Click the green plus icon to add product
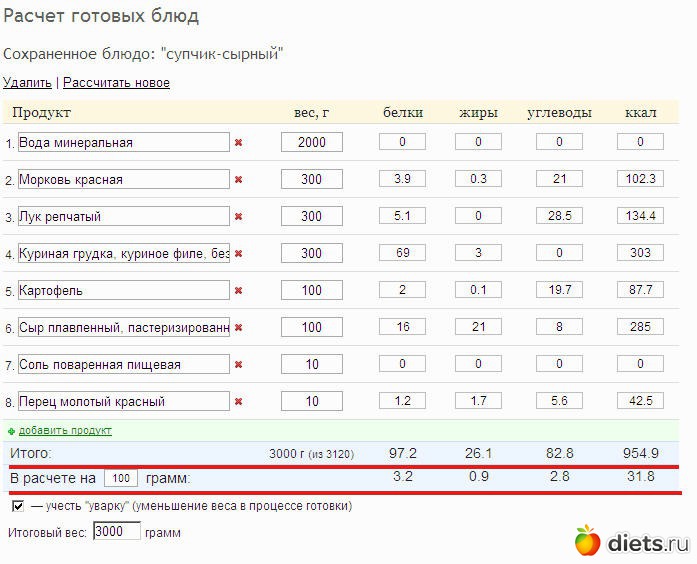Image resolution: width=697 pixels, height=564 pixels. pos(11,430)
